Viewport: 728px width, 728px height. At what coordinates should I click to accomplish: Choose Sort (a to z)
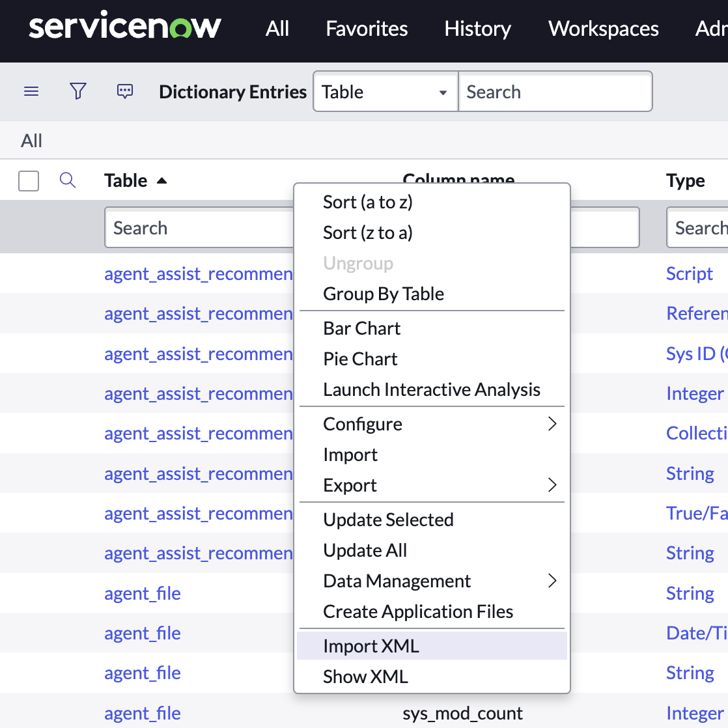point(432,203)
